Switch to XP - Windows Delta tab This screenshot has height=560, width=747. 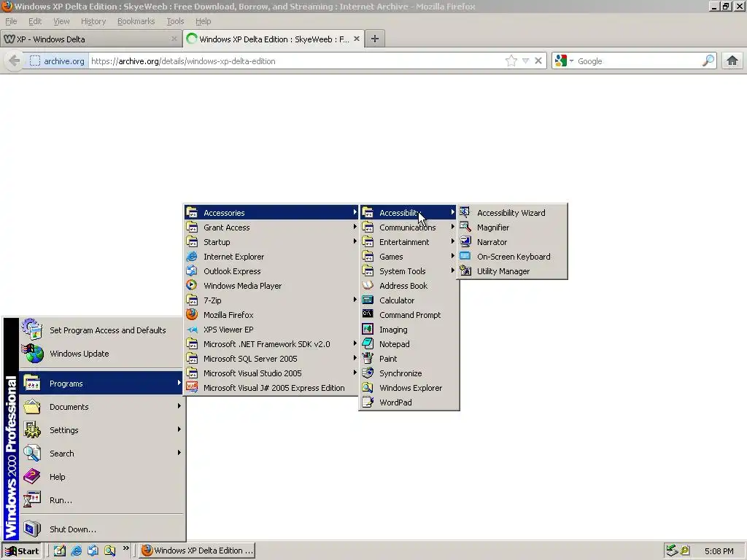click(90, 39)
